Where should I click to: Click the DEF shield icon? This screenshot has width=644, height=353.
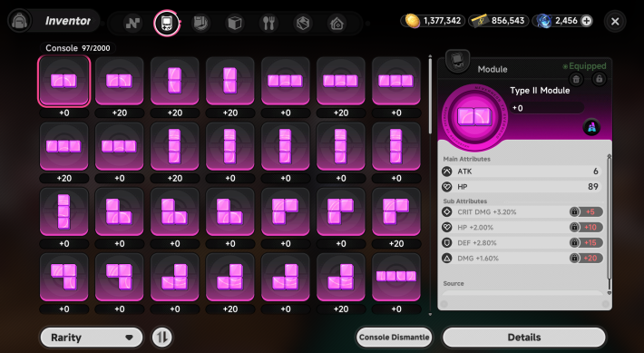446,243
